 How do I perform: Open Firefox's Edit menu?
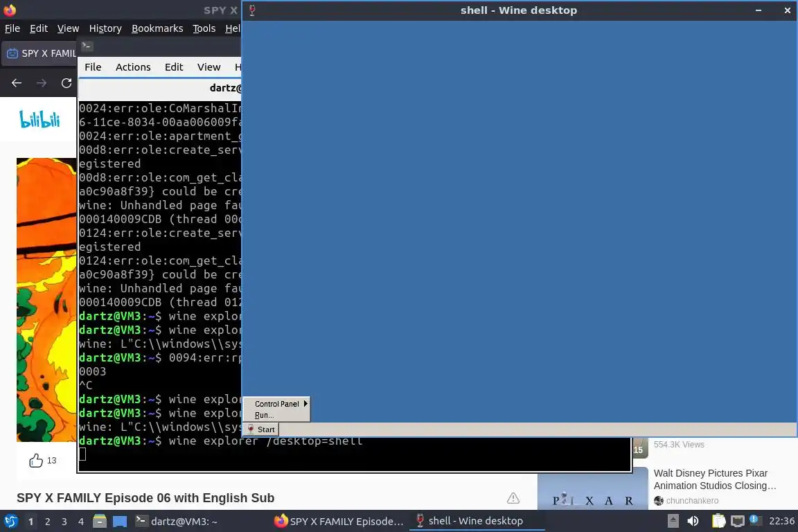coord(39,28)
